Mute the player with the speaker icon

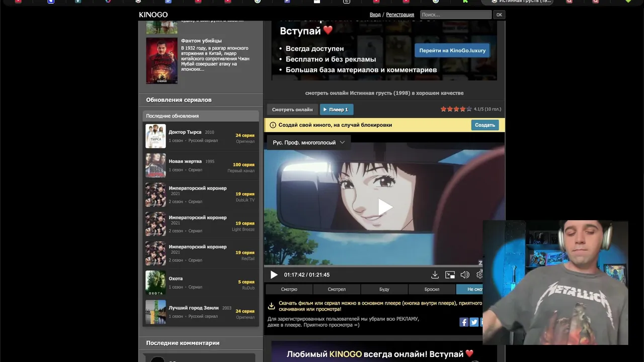465,275
